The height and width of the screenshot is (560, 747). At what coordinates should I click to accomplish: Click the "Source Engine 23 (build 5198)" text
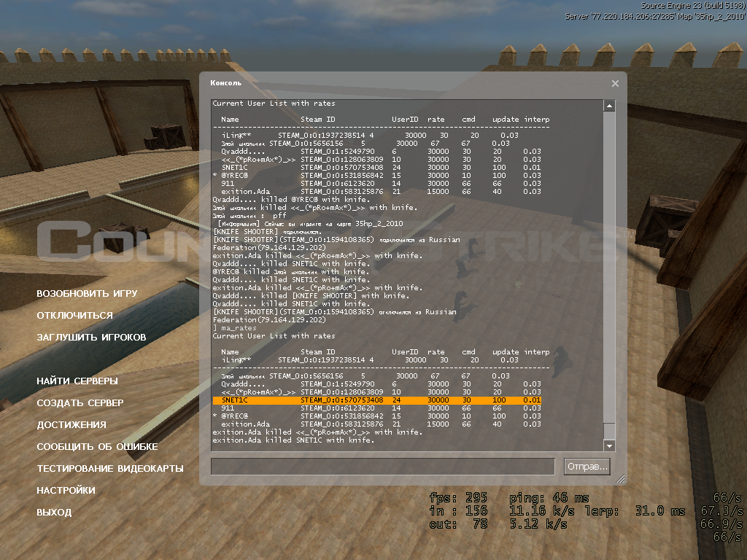[693, 6]
